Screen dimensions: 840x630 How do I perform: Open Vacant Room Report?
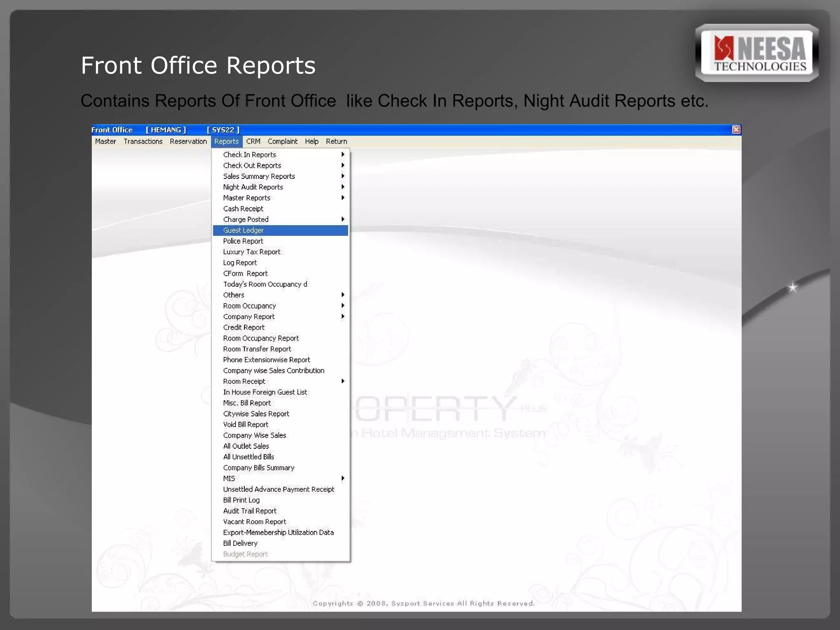tap(281, 522)
